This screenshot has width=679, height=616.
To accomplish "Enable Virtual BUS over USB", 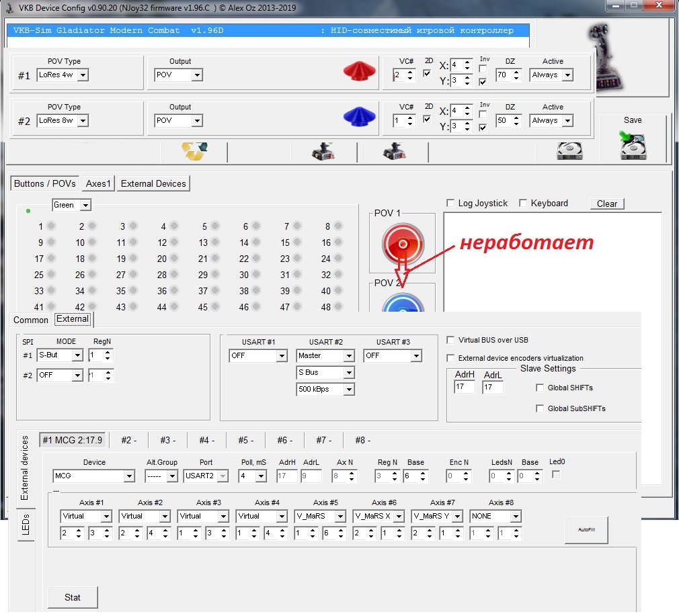I will pos(450,340).
